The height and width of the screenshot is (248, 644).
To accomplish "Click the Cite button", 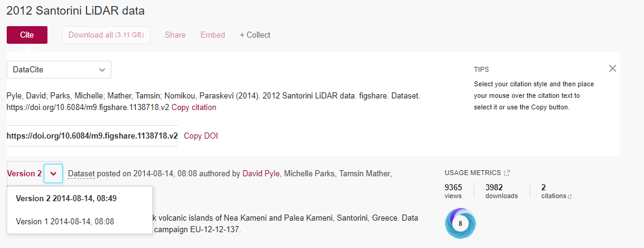I will pyautogui.click(x=27, y=35).
